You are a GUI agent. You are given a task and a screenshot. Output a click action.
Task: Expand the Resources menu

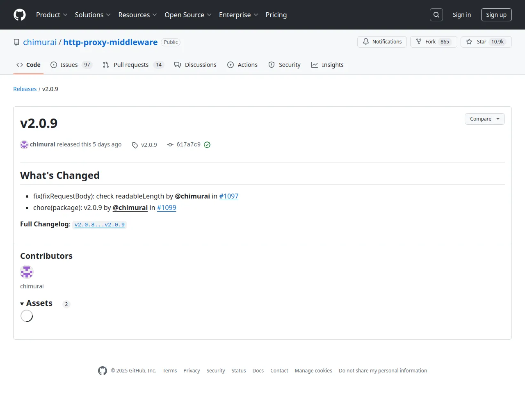click(x=137, y=15)
